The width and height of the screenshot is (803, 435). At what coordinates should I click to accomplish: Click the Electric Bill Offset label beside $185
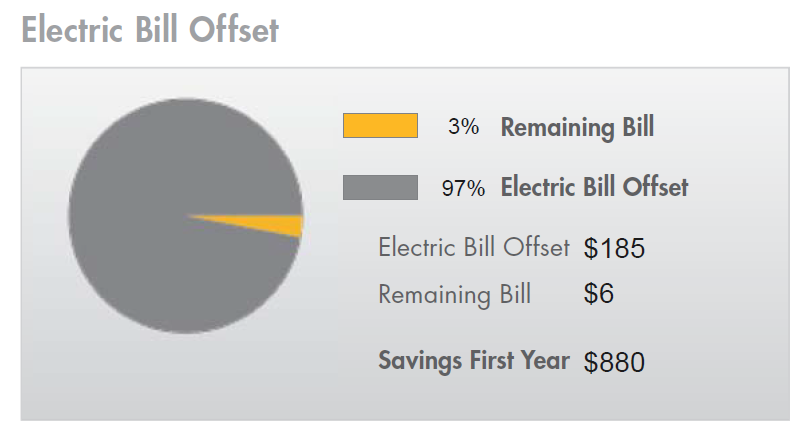(x=473, y=248)
